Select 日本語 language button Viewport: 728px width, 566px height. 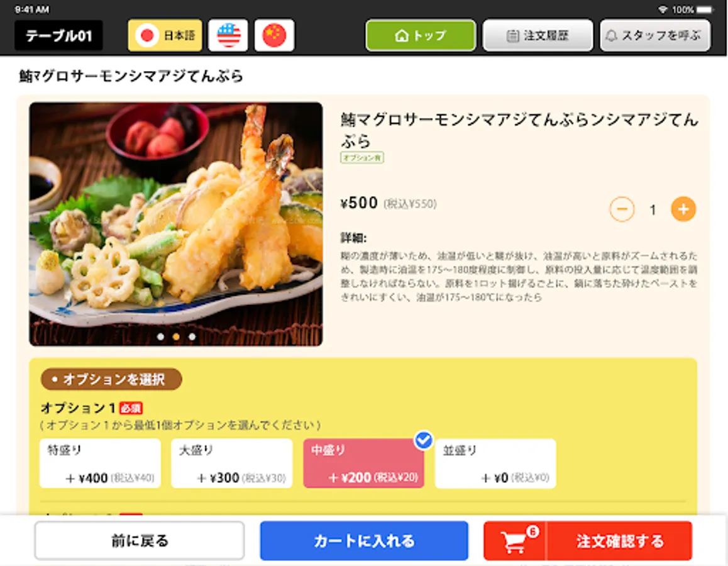click(x=165, y=35)
